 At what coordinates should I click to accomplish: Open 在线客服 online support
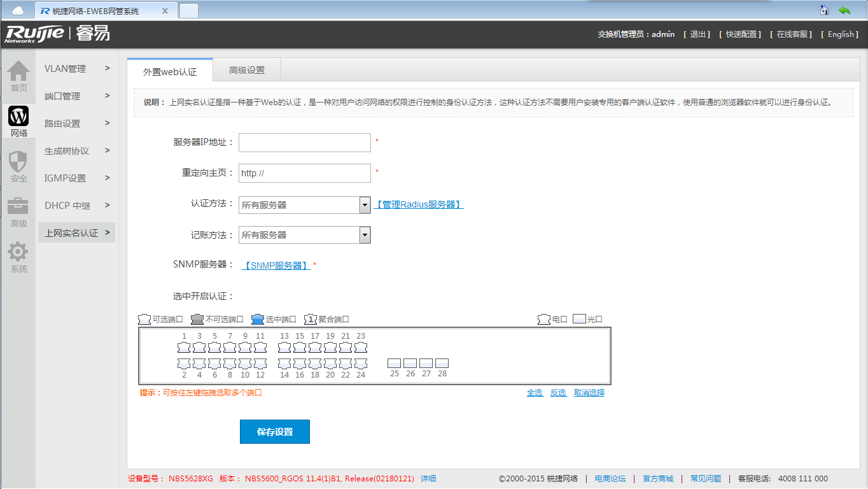pyautogui.click(x=792, y=34)
